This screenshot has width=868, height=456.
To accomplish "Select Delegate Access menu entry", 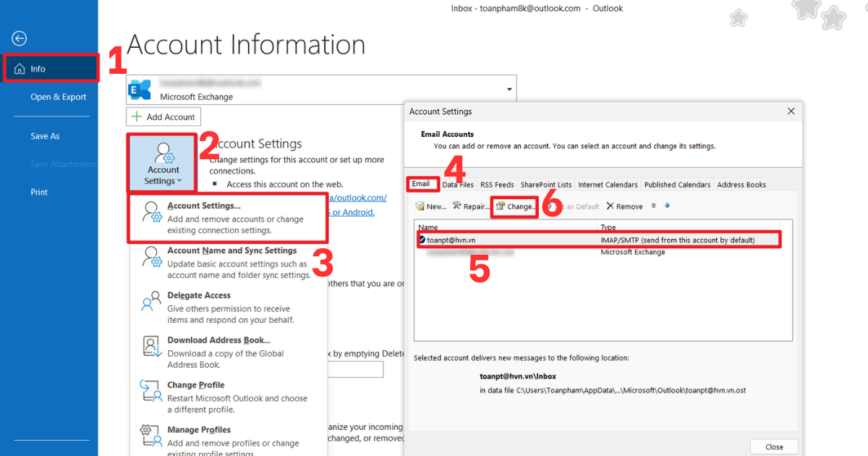I will (228, 308).
